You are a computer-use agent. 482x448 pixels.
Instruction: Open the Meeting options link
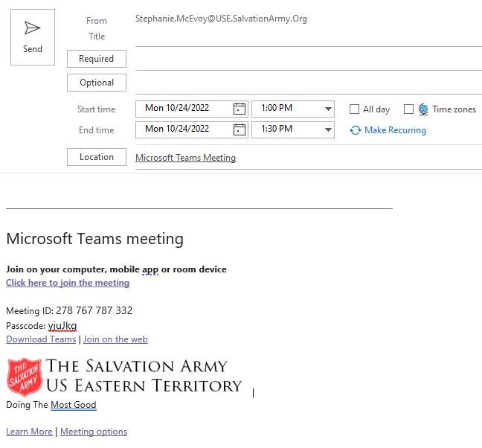pos(94,432)
